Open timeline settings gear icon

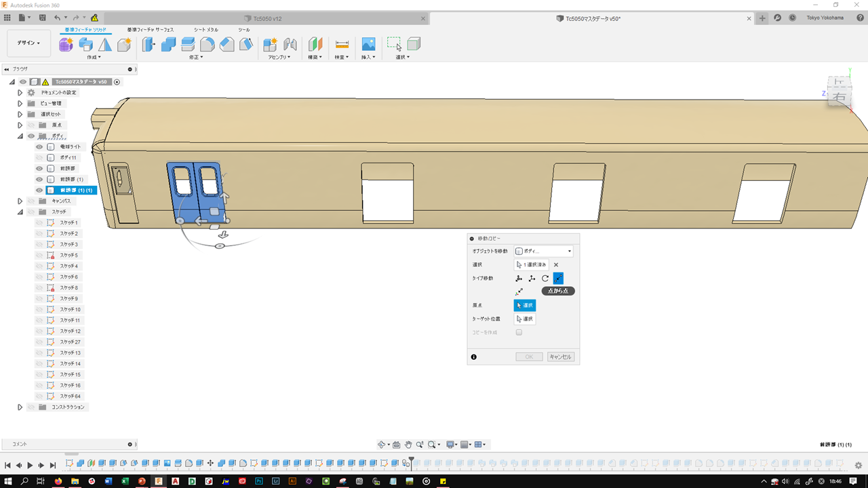[858, 465]
